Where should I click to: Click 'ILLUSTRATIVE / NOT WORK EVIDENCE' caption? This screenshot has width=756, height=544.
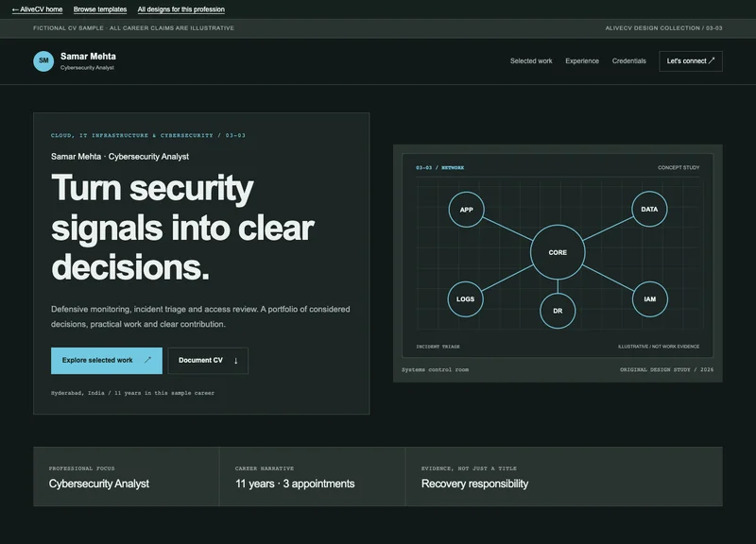(x=659, y=347)
